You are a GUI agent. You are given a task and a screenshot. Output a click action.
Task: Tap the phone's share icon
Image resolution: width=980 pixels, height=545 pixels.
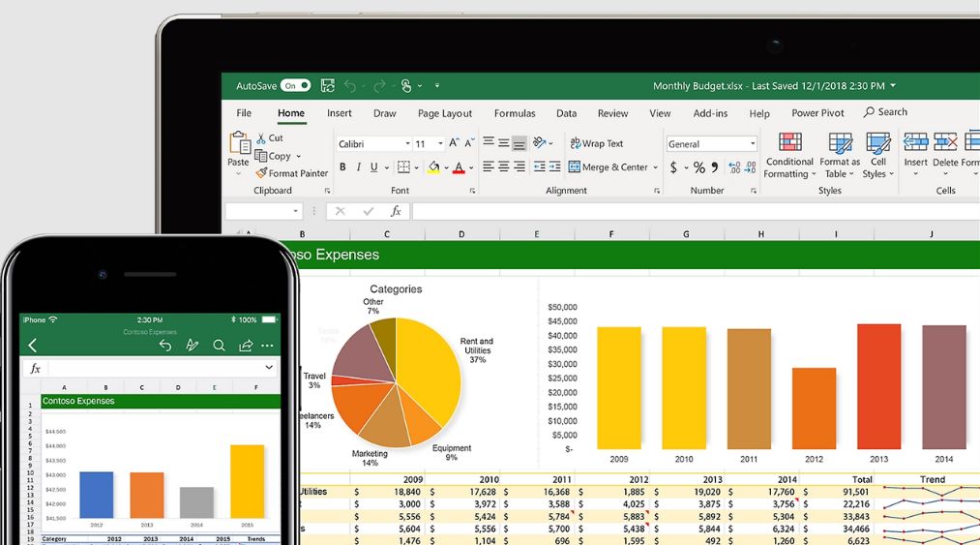[246, 346]
